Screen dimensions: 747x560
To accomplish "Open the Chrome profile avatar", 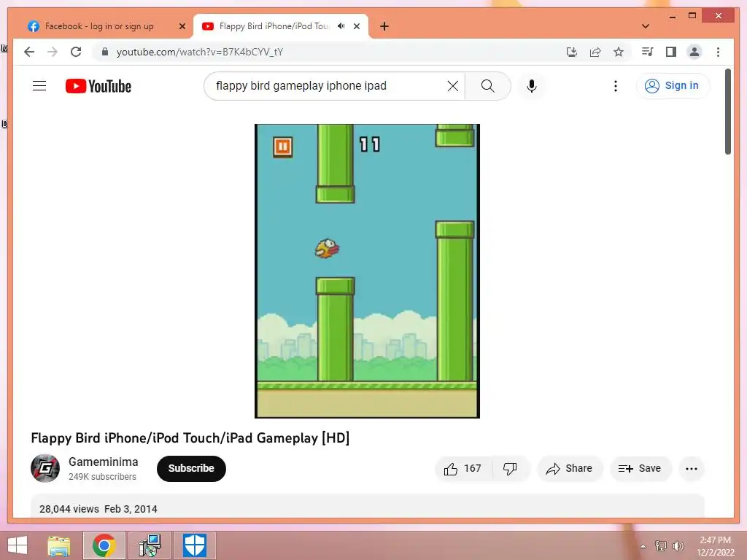I will pos(694,52).
